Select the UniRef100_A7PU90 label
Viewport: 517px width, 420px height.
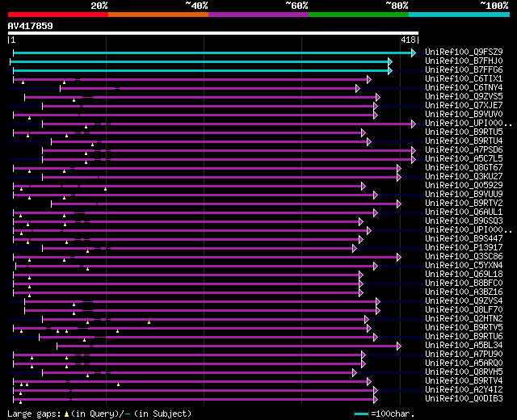(x=464, y=355)
